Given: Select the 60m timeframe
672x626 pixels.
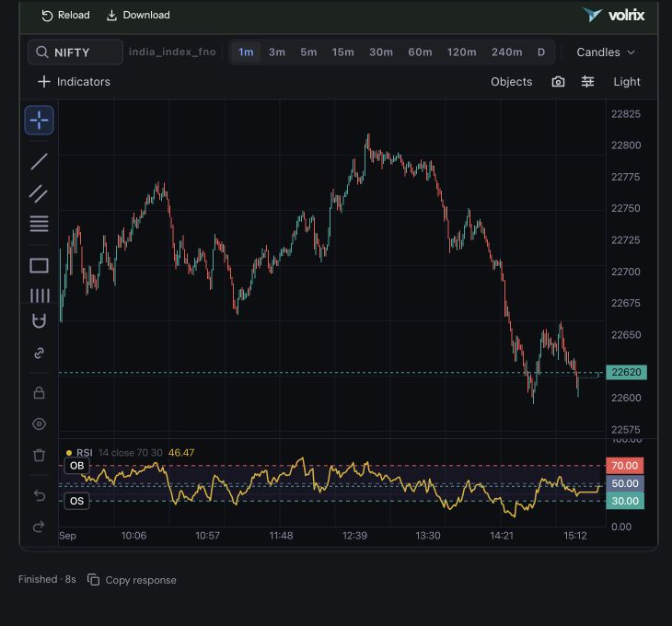Looking at the screenshot, I should click(x=420, y=52).
